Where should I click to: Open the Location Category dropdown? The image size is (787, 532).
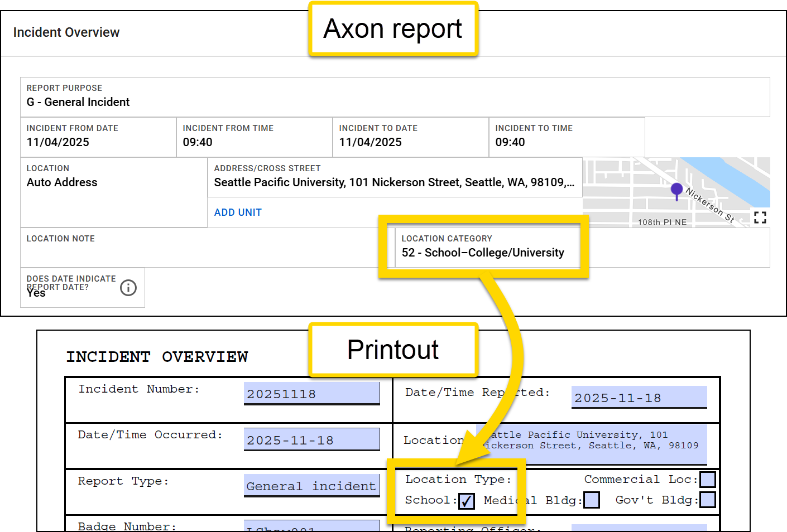click(x=483, y=253)
